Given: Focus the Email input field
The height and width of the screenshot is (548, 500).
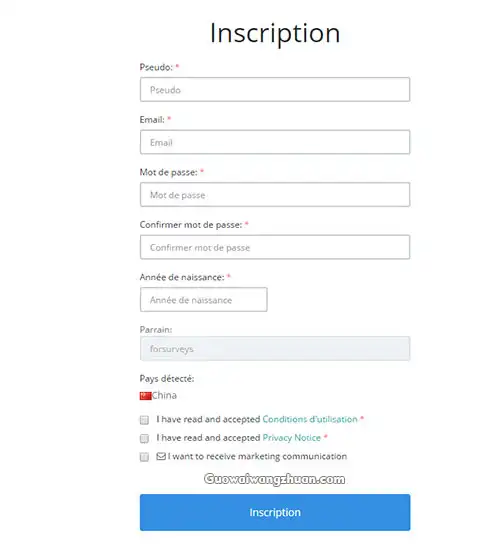Looking at the screenshot, I should (275, 142).
